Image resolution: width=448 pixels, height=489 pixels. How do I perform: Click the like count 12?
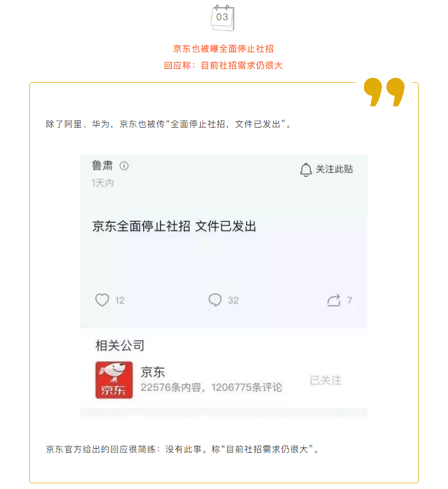click(120, 301)
